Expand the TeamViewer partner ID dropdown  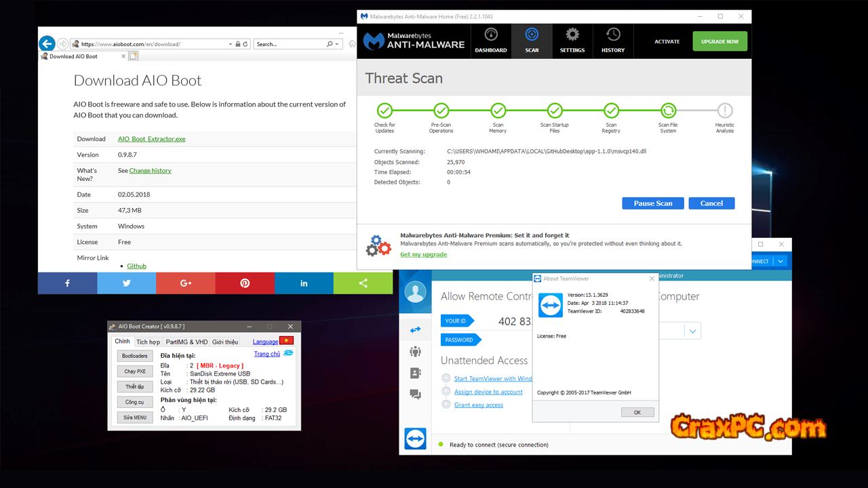(692, 331)
